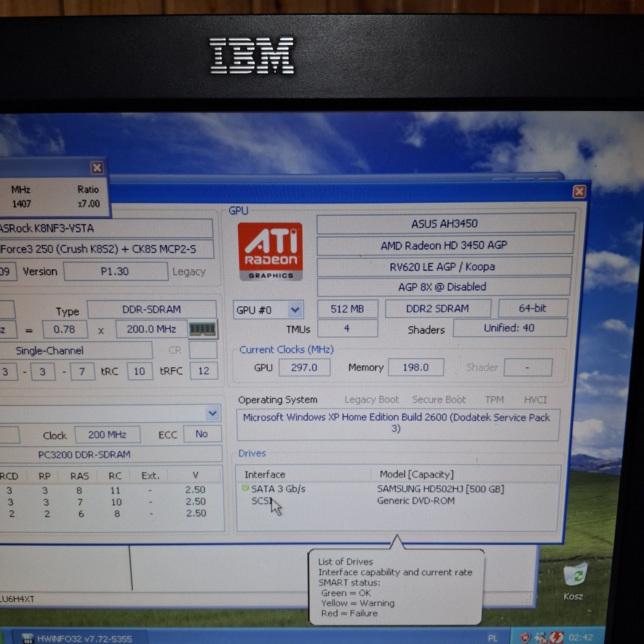Select the SATA 3 Gb/s drive row
The image size is (644, 644).
click(x=397, y=489)
